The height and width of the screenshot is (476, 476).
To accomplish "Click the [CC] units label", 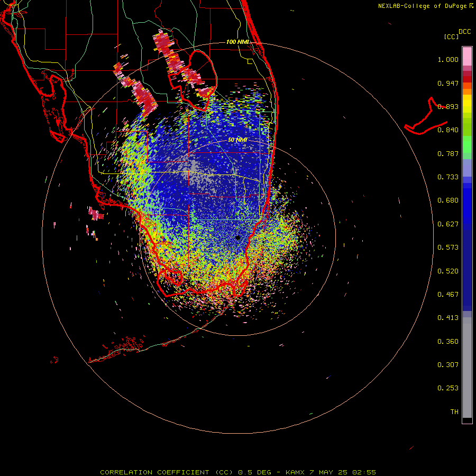I will point(451,36).
